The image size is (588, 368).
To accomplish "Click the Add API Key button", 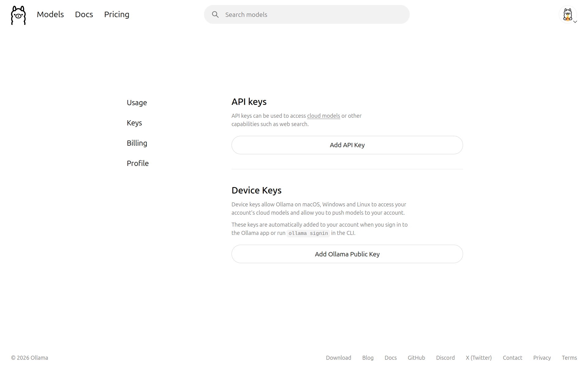I will [347, 145].
